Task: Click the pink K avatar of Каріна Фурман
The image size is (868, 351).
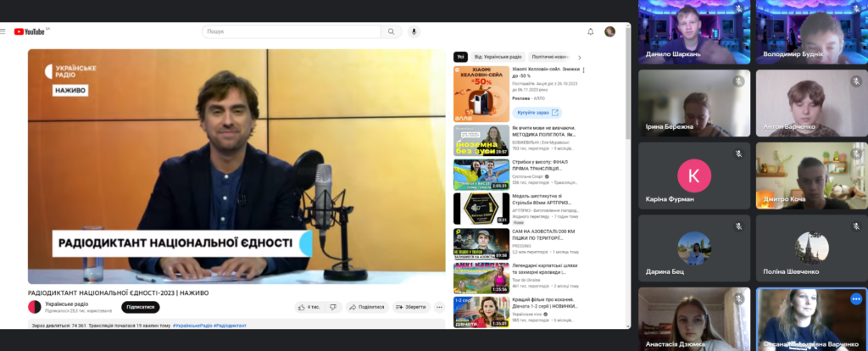Action: point(694,176)
